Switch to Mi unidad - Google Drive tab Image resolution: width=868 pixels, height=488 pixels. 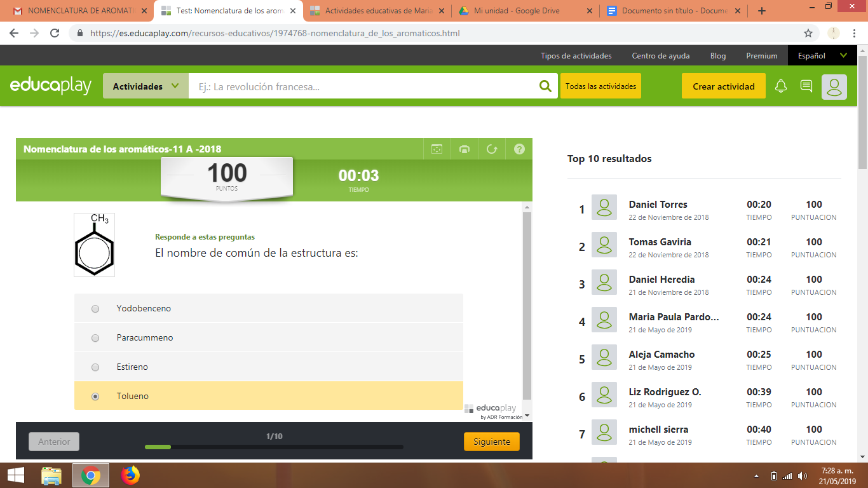525,11
